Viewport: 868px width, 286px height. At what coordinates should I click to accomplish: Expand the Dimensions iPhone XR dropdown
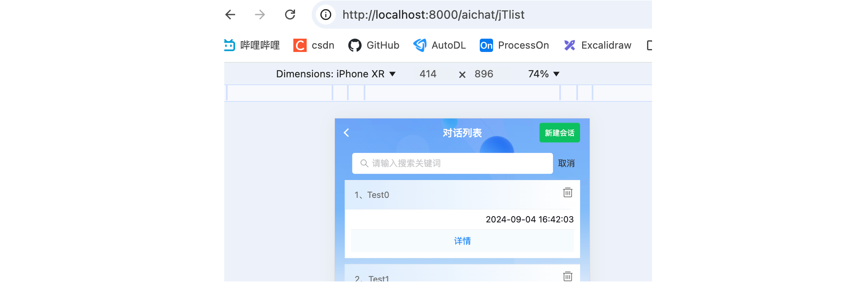(336, 74)
